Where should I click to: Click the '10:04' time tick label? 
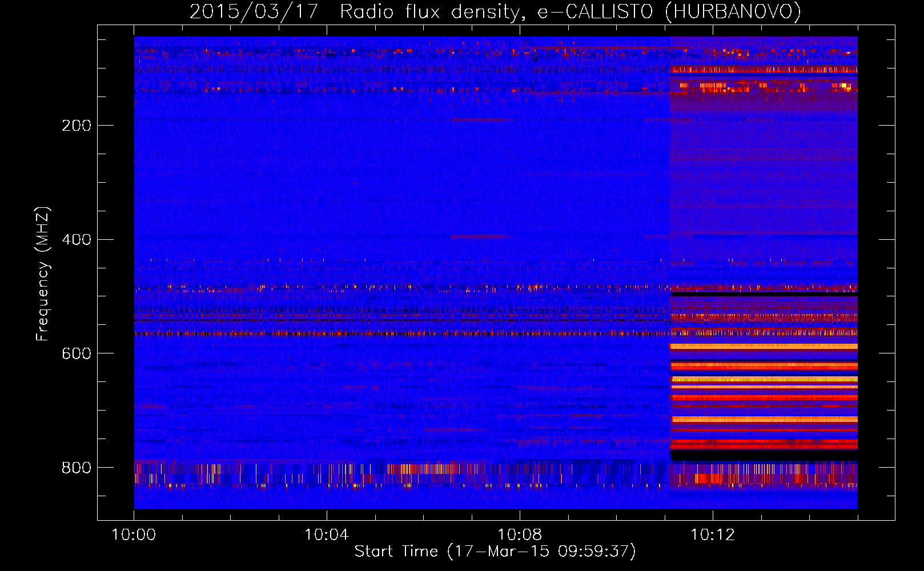point(327,535)
